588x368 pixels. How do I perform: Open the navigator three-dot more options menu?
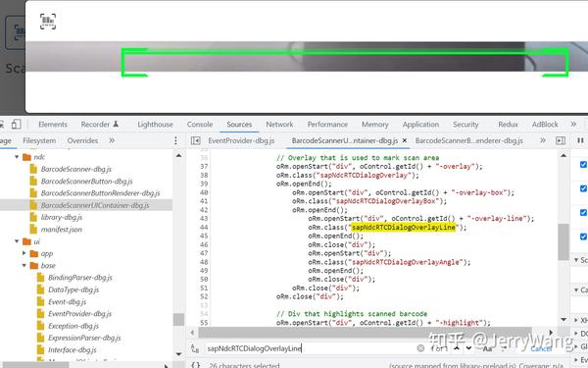tap(175, 140)
